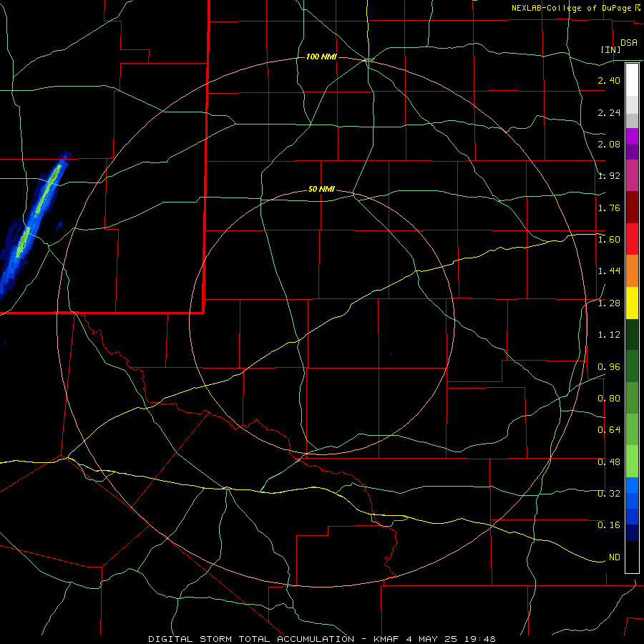
Task: Select the 2.24 legend value
Action: pyautogui.click(x=609, y=112)
